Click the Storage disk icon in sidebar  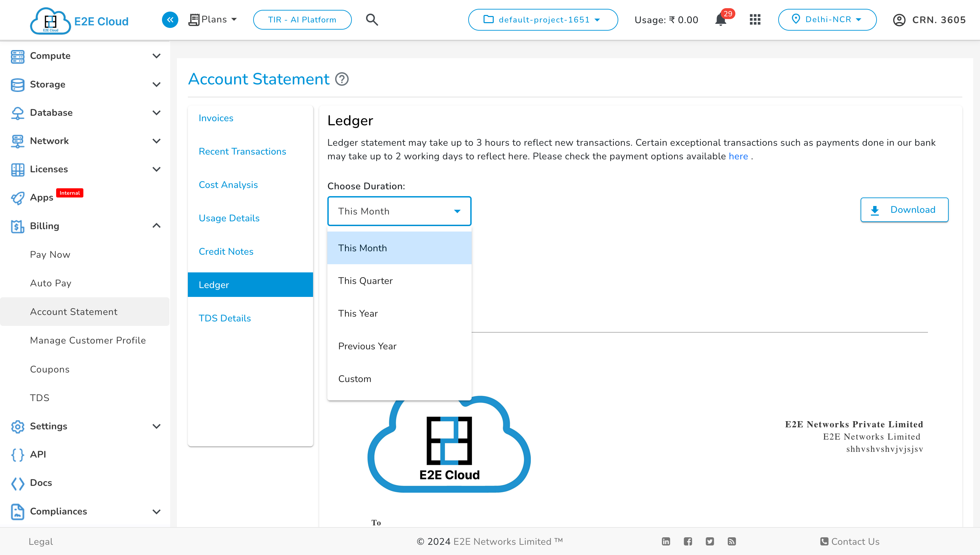(x=17, y=85)
